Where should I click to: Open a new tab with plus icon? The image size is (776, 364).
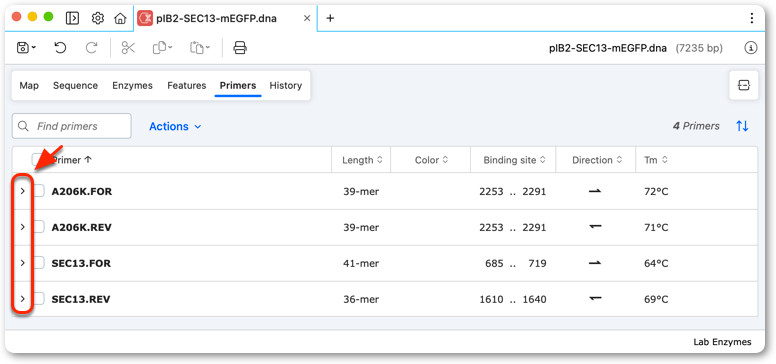(331, 18)
